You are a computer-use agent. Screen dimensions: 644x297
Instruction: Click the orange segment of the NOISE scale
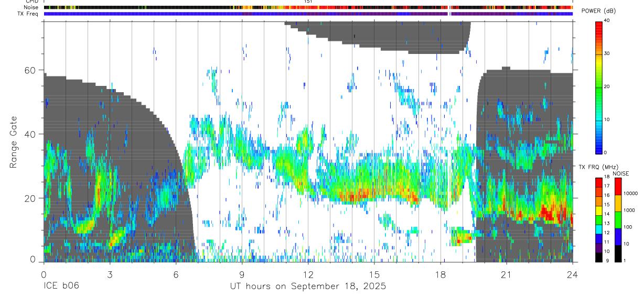point(618,203)
